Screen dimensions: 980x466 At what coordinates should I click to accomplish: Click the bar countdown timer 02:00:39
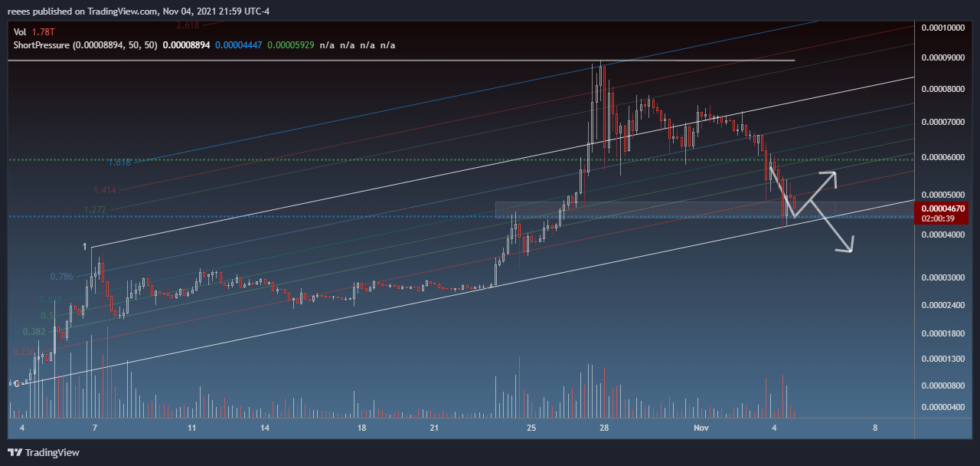(x=937, y=218)
